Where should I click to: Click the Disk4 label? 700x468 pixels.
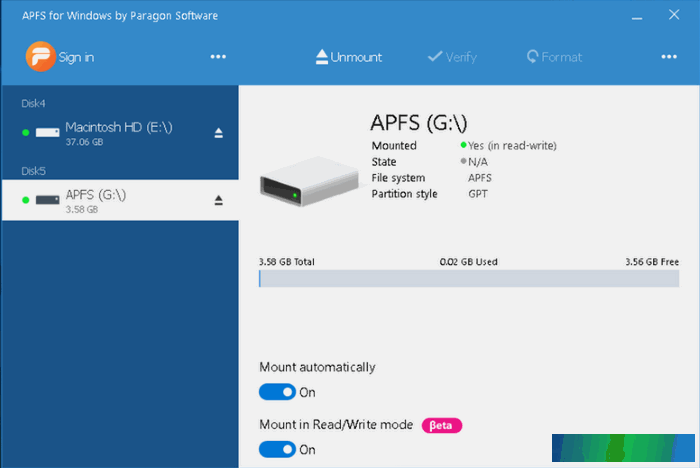(33, 104)
